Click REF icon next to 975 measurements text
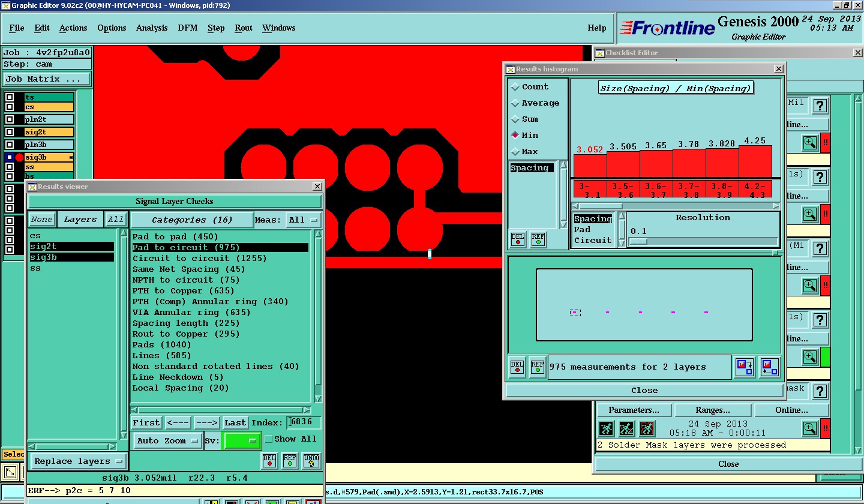 (537, 367)
